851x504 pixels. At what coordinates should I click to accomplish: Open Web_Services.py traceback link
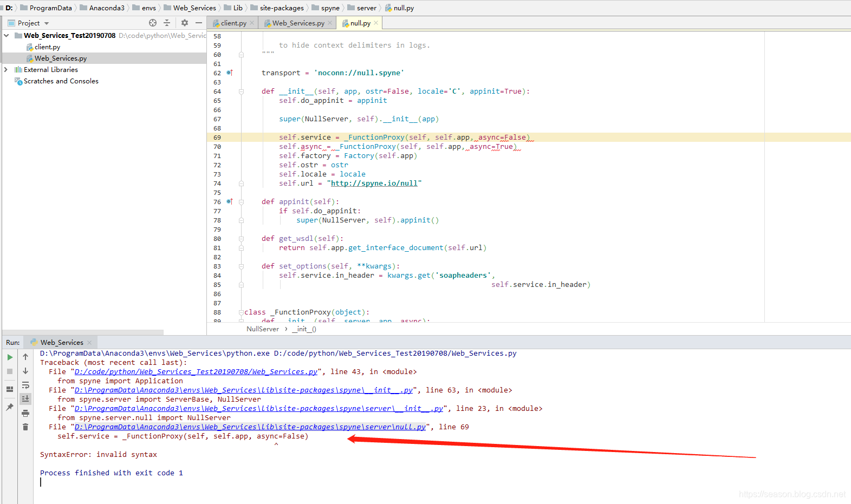click(x=196, y=372)
